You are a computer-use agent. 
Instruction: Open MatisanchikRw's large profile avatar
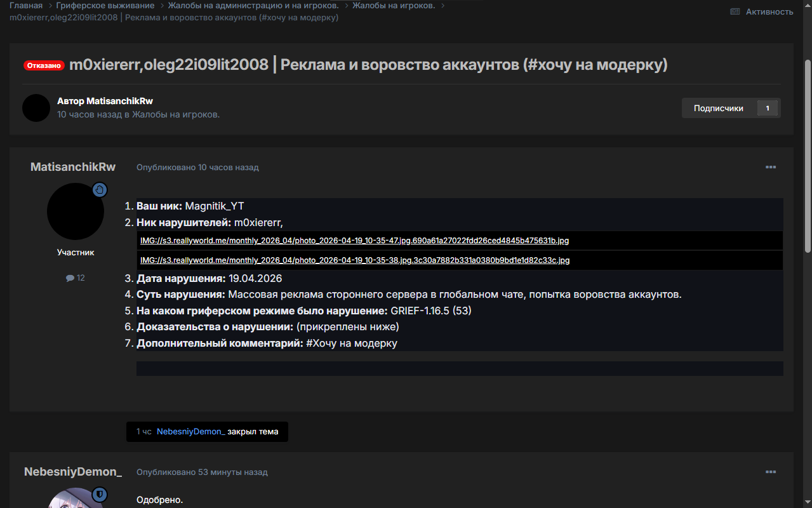(75, 211)
